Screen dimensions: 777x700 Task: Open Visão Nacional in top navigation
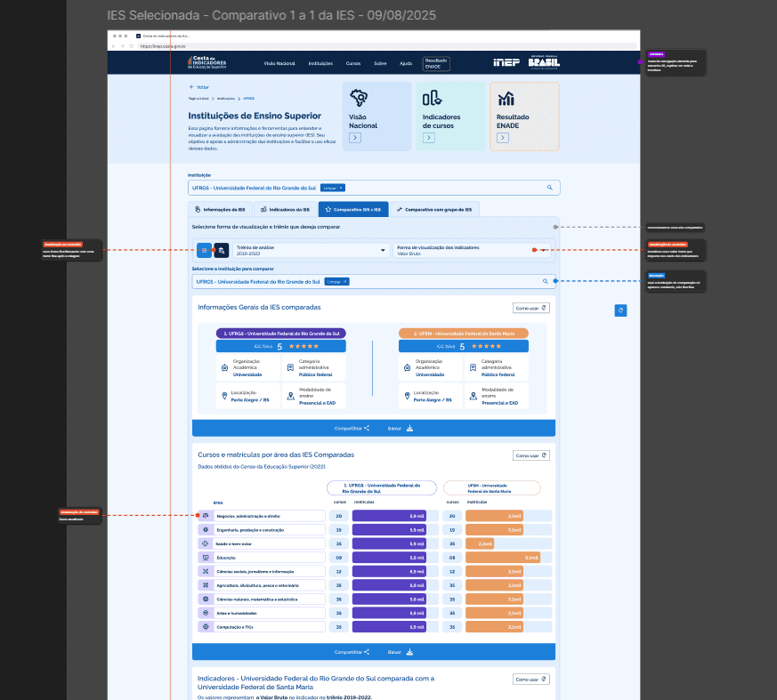[x=279, y=63]
